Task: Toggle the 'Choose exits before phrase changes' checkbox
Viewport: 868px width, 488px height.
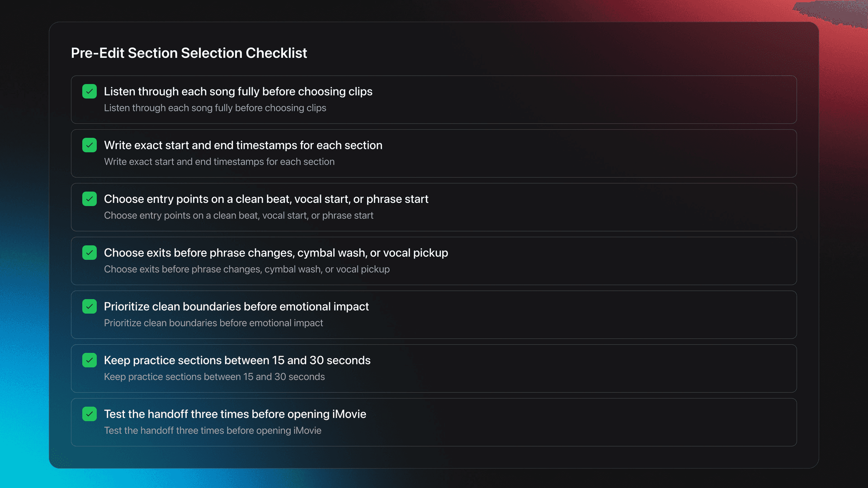Action: pyautogui.click(x=90, y=253)
